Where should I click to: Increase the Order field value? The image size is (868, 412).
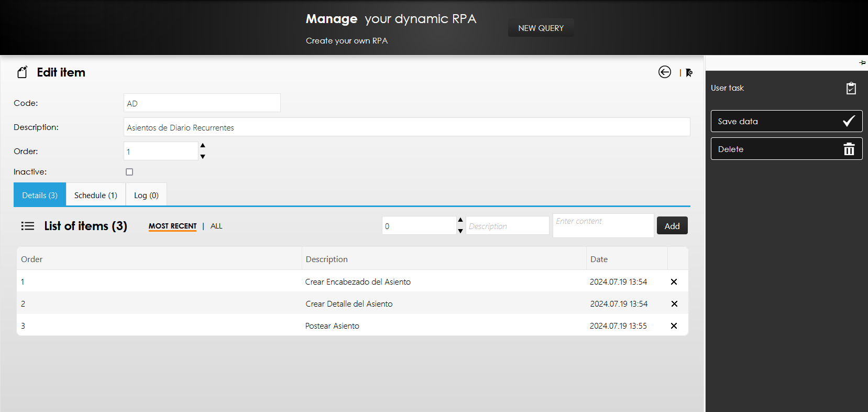click(x=203, y=145)
